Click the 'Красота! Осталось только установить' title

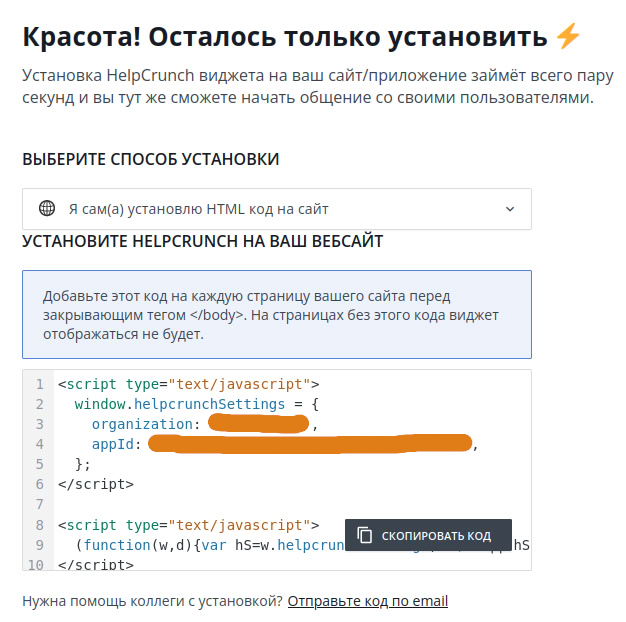285,37
